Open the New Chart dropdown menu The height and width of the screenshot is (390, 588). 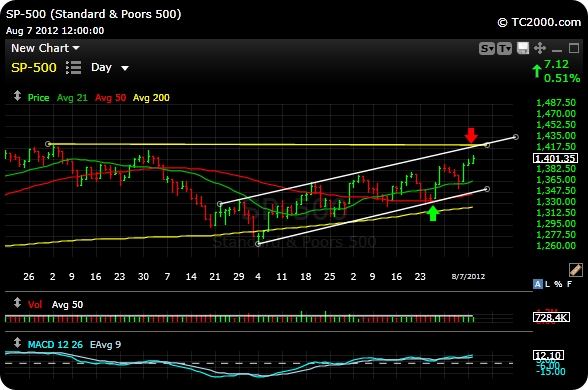(x=45, y=48)
